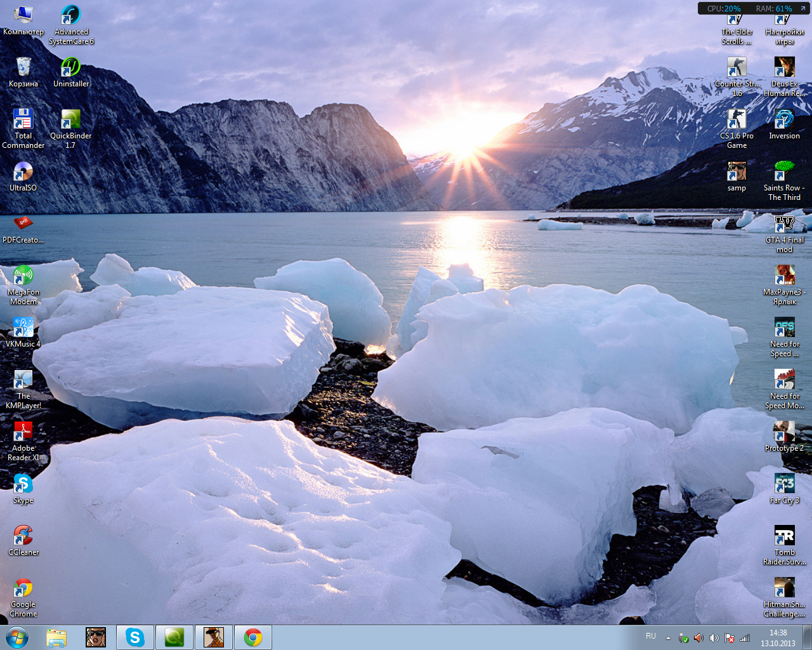This screenshot has width=812, height=650.
Task: Select the Uninstaller desktop shortcut
Action: 71,72
